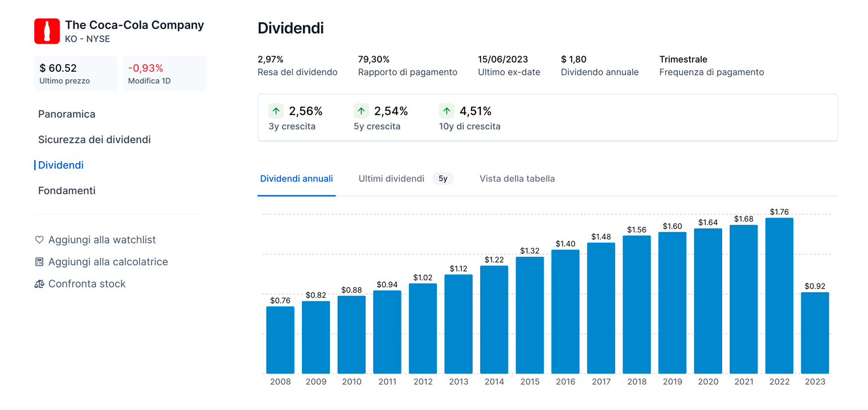The width and height of the screenshot is (868, 410).
Task: Click green up arrow beside 3y crescita
Action: [276, 111]
